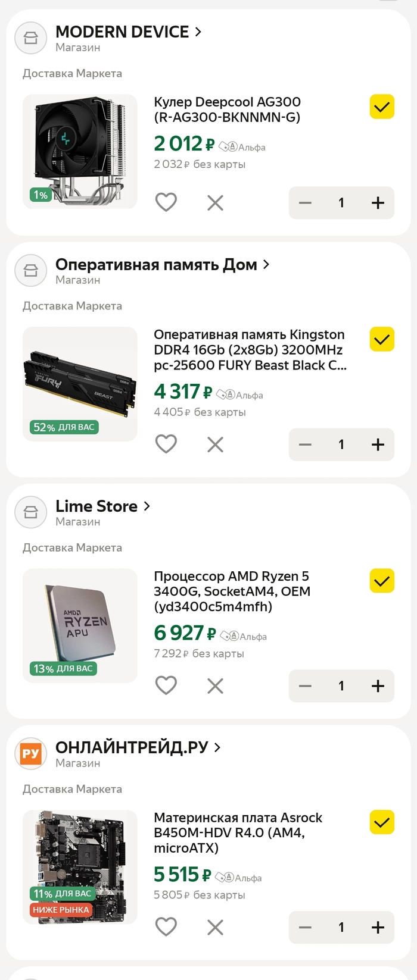Increase the Ryzen 5 processor quantity
This screenshot has height=980, width=417.
(x=378, y=685)
